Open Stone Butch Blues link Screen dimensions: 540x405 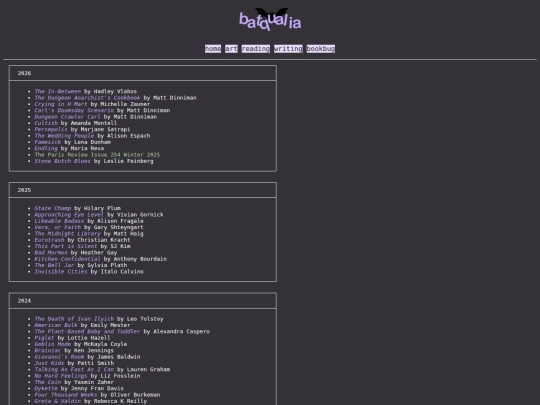point(62,161)
